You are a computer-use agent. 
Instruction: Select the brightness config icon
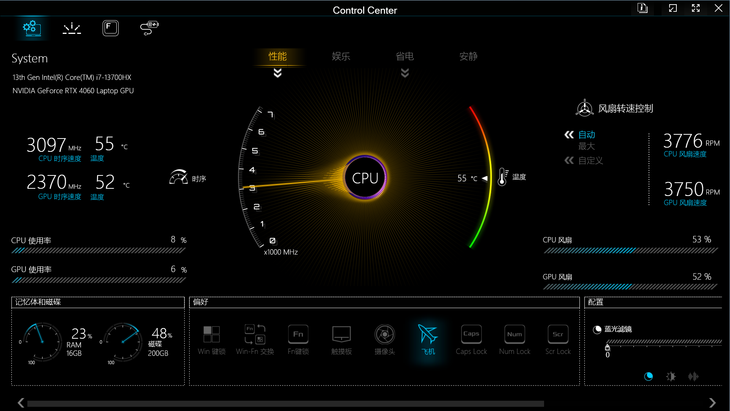[x=671, y=376]
